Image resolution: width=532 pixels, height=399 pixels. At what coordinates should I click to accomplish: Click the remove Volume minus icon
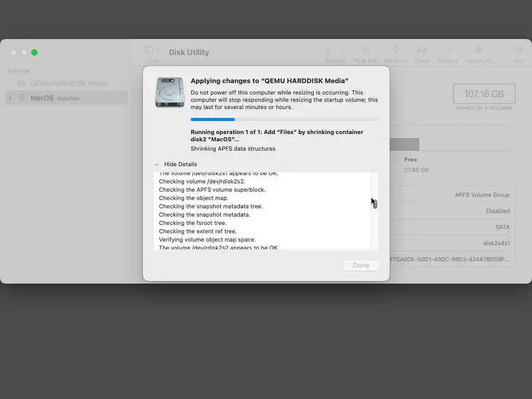(x=342, y=50)
